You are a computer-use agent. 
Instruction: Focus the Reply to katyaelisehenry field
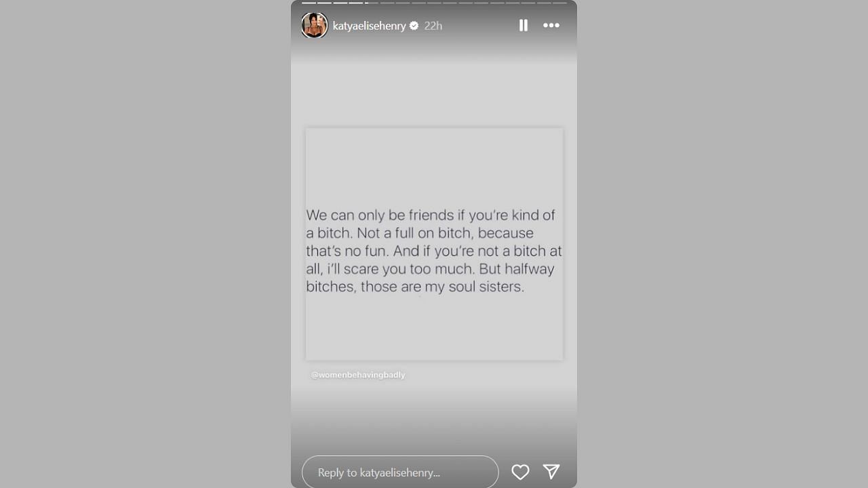click(400, 472)
